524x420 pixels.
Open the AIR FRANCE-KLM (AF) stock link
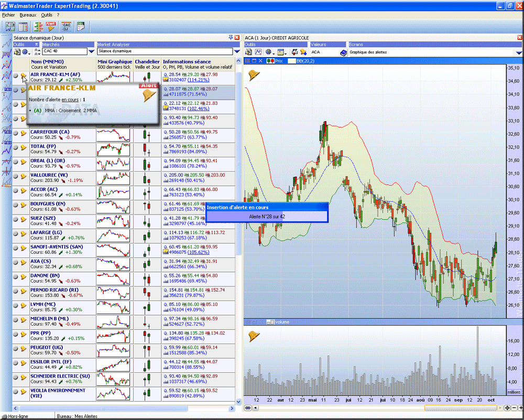pyautogui.click(x=55, y=74)
